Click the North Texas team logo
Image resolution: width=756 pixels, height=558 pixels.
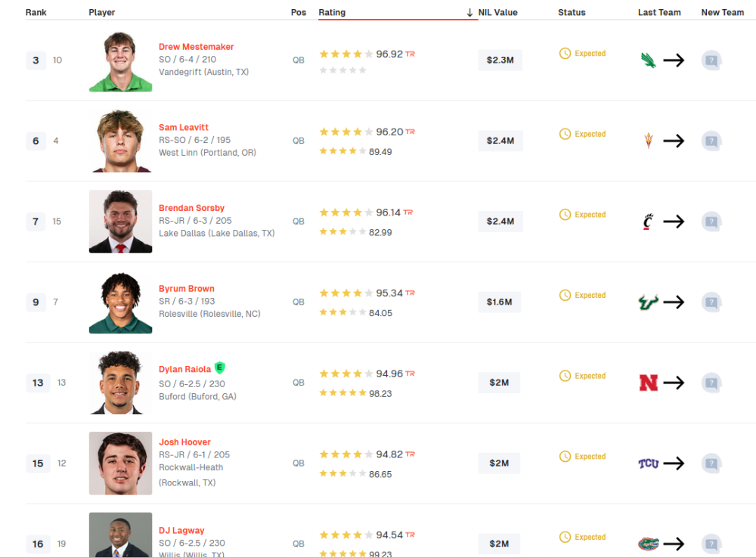[648, 60]
